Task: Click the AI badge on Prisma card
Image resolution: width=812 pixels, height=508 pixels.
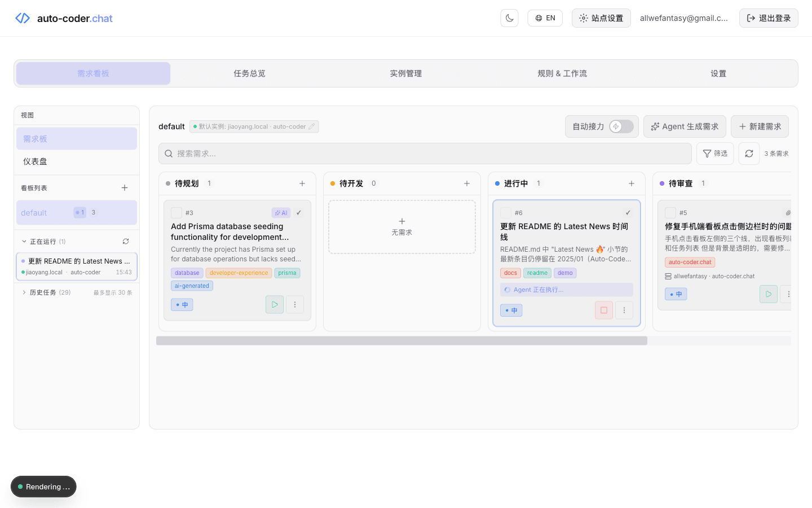Action: [281, 213]
